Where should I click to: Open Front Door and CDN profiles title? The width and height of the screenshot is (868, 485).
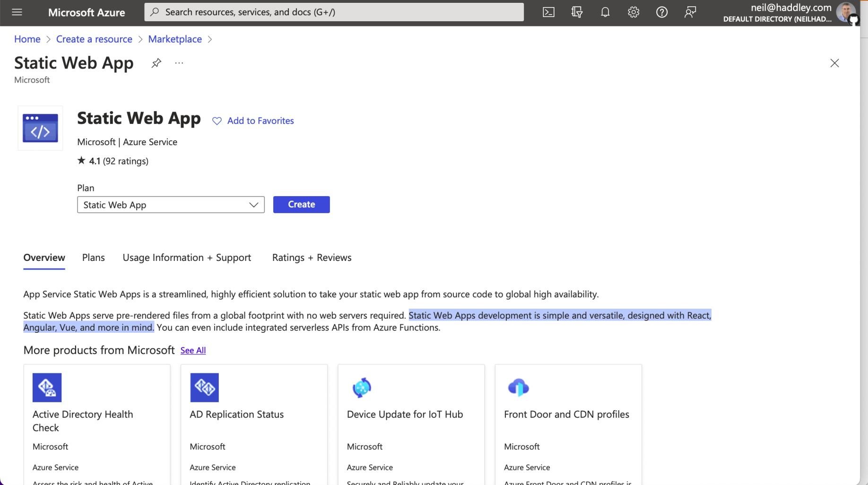pos(566,414)
